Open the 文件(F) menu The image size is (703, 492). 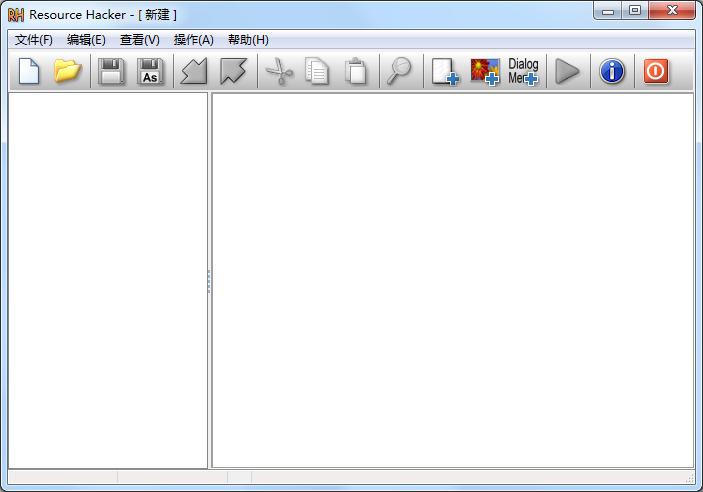(34, 40)
